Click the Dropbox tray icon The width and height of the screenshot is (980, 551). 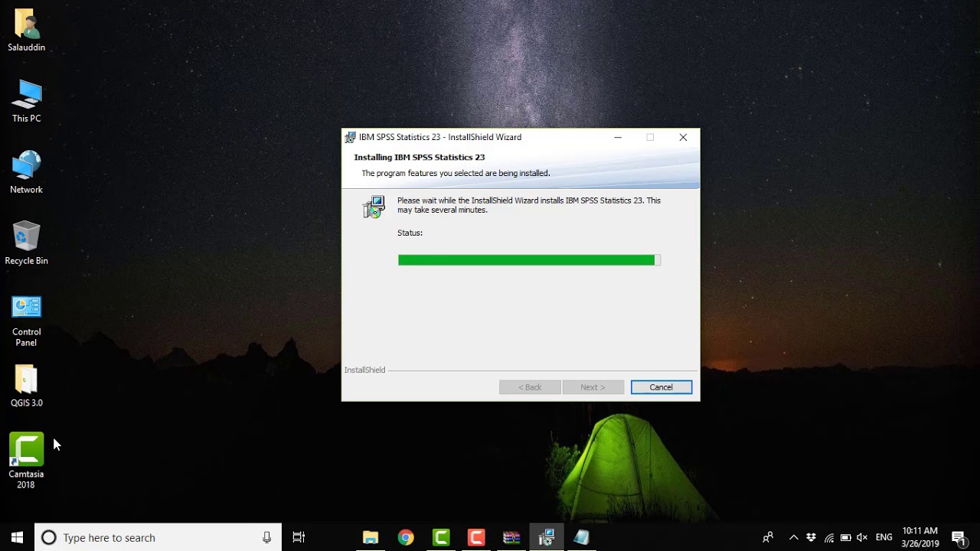[x=811, y=537]
